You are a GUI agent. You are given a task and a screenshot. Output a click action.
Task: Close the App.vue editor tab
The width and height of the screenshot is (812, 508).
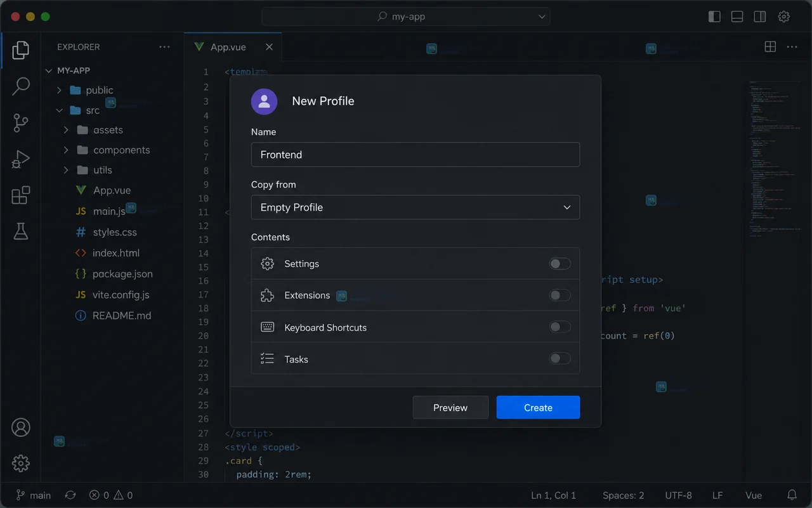(269, 47)
